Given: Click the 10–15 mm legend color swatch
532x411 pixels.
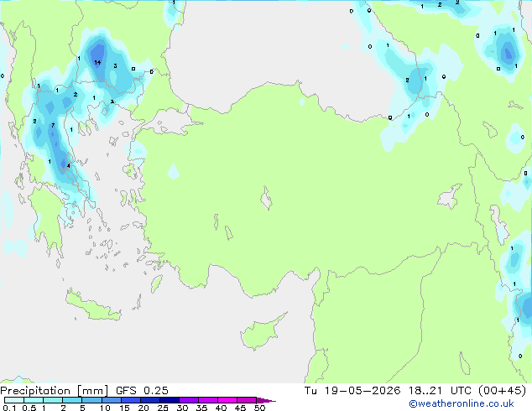Looking at the screenshot, I should click(112, 400).
